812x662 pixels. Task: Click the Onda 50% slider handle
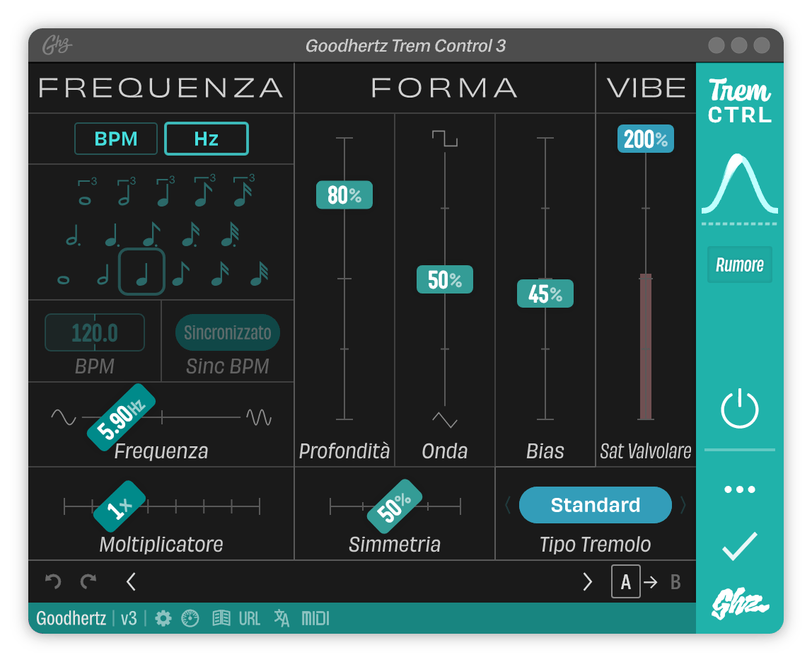coord(445,279)
